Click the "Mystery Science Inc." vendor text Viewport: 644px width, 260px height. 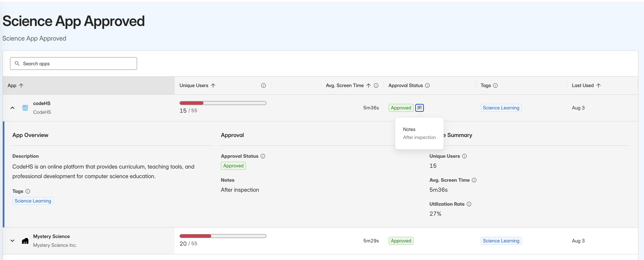[55, 245]
